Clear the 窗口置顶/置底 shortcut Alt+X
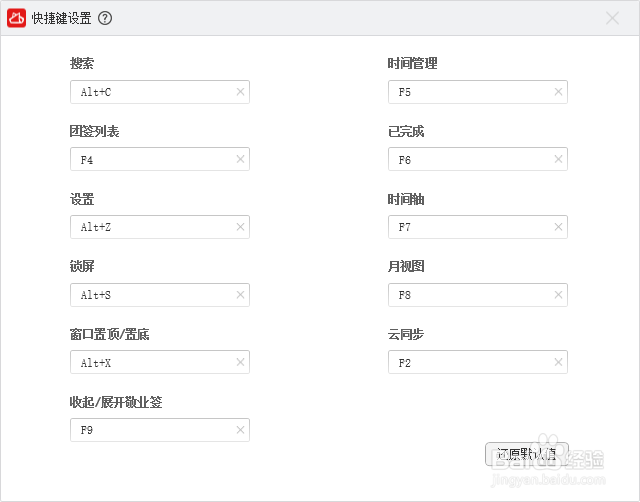 240,362
